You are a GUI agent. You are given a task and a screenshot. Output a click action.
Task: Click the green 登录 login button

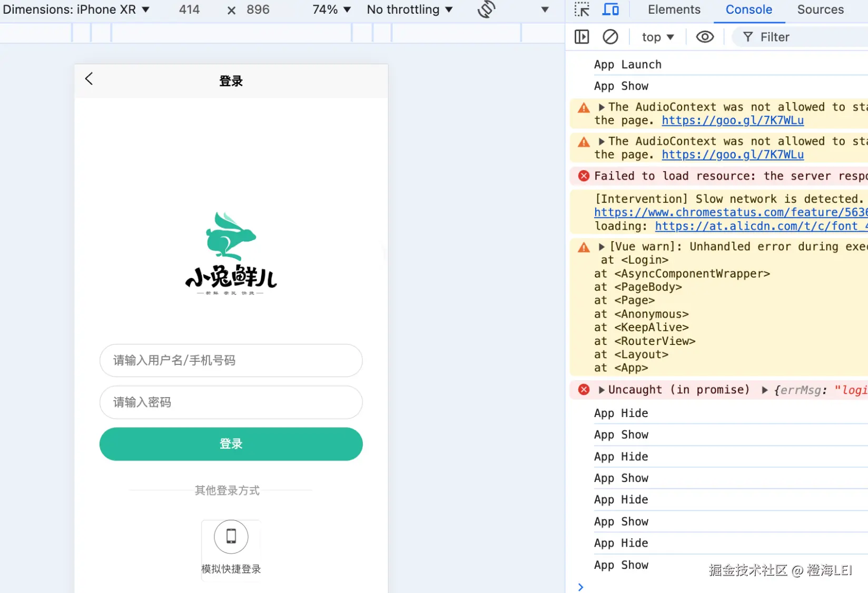click(231, 444)
